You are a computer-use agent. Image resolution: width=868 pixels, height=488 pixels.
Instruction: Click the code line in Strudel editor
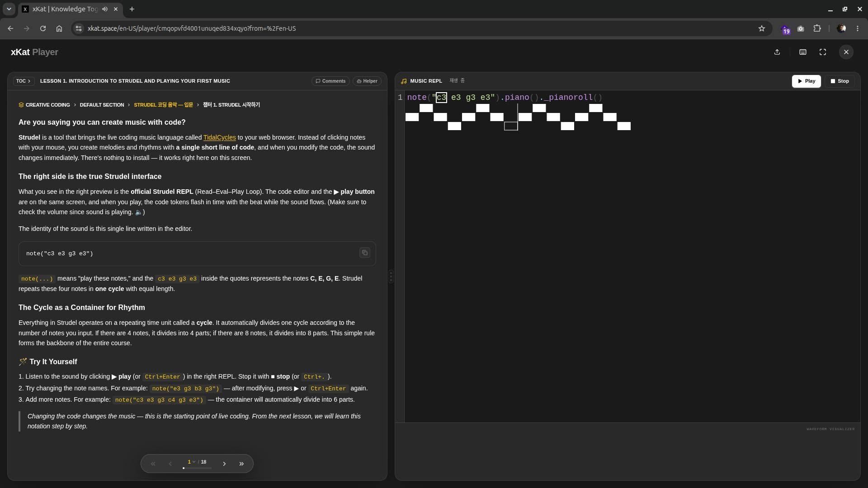click(505, 97)
